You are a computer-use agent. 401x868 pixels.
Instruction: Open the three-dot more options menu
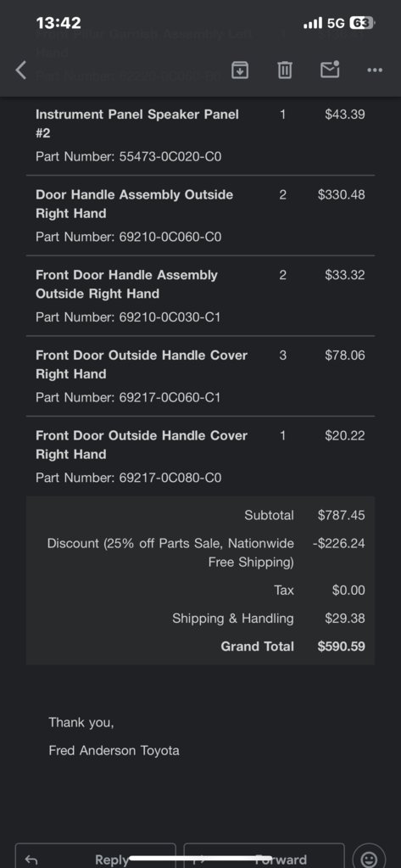[x=375, y=70]
